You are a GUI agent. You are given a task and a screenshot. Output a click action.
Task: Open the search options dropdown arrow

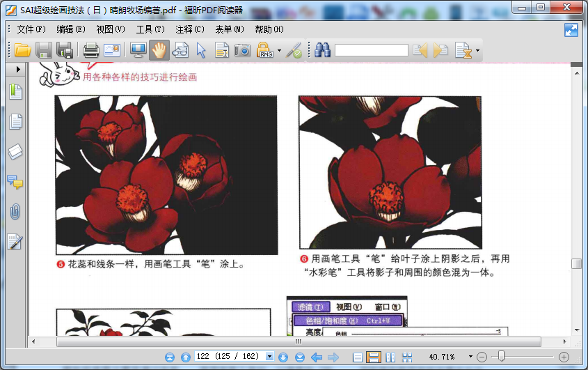pyautogui.click(x=477, y=50)
